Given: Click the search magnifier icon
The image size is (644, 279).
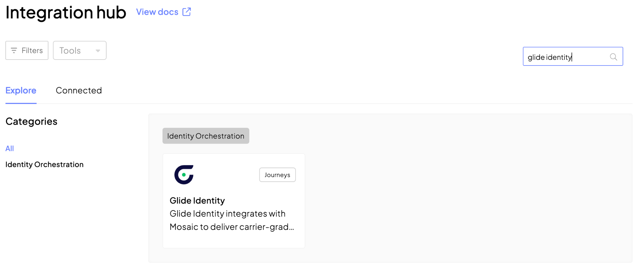Looking at the screenshot, I should 613,57.
